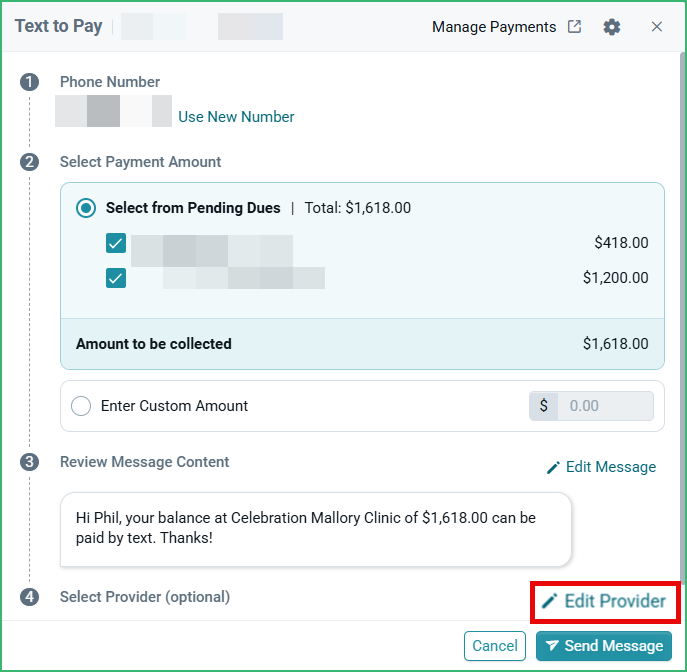Open the settings gear icon

click(612, 27)
